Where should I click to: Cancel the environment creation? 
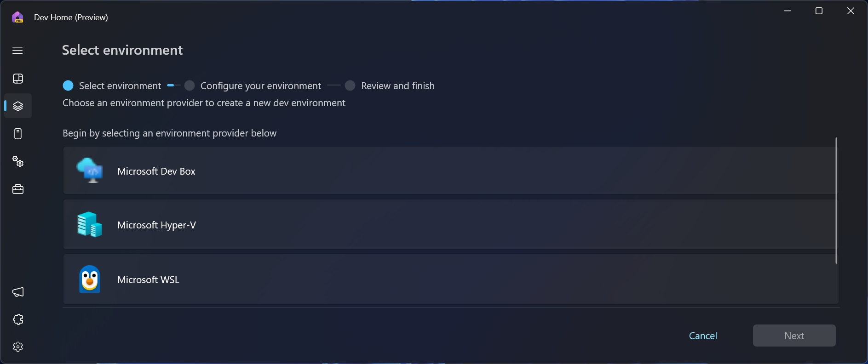click(x=703, y=336)
